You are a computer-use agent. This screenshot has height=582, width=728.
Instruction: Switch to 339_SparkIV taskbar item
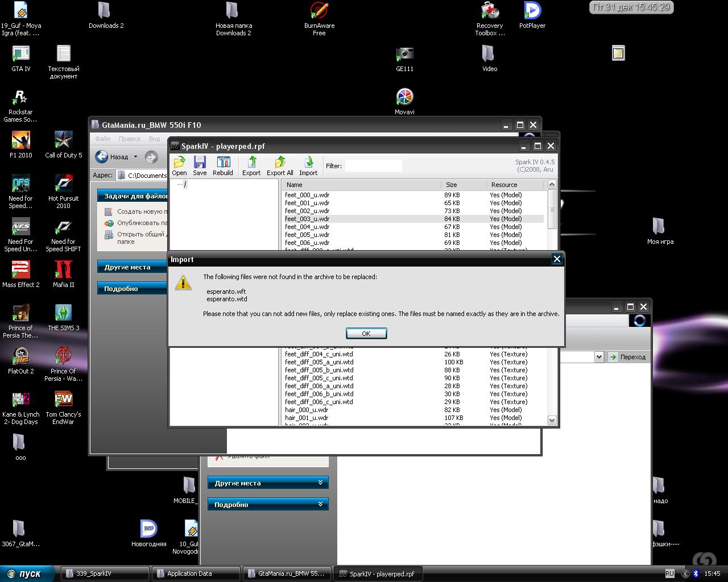tap(104, 573)
